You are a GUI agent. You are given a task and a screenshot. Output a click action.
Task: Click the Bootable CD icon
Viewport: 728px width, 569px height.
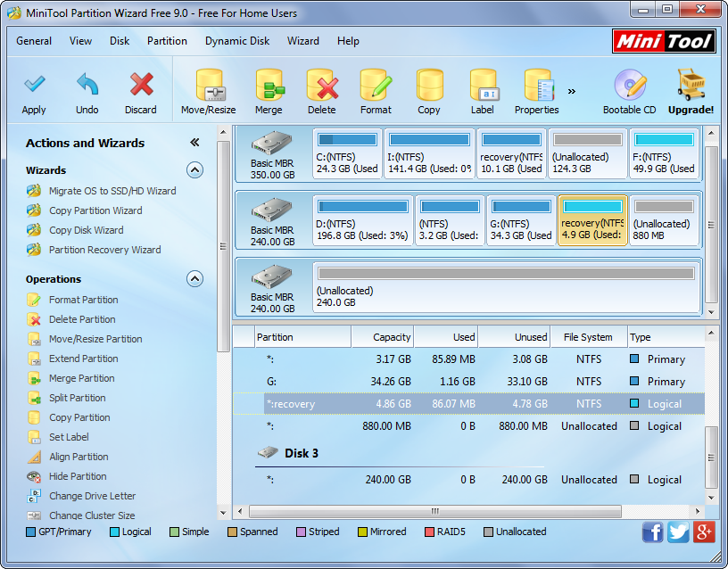pyautogui.click(x=630, y=85)
